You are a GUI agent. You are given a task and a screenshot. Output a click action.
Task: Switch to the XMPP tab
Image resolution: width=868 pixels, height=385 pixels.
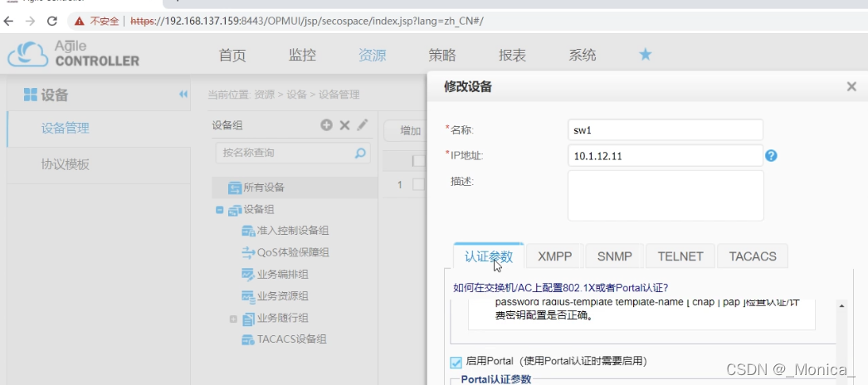click(x=554, y=256)
